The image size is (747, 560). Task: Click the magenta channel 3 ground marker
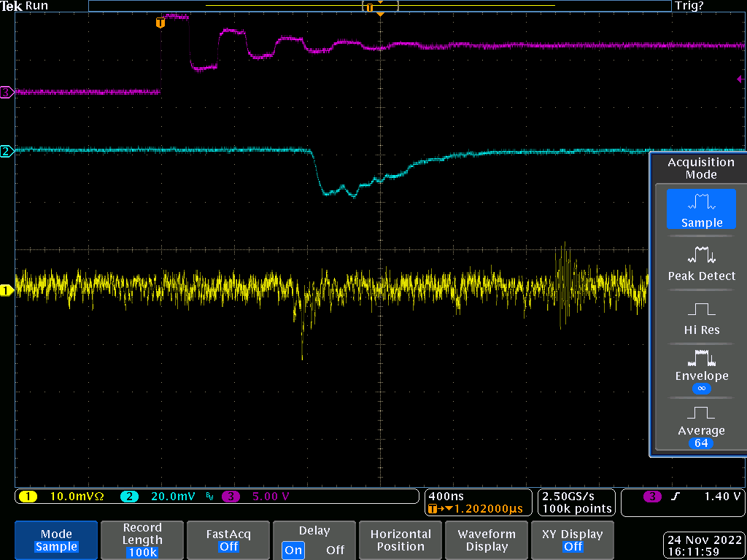click(x=7, y=92)
